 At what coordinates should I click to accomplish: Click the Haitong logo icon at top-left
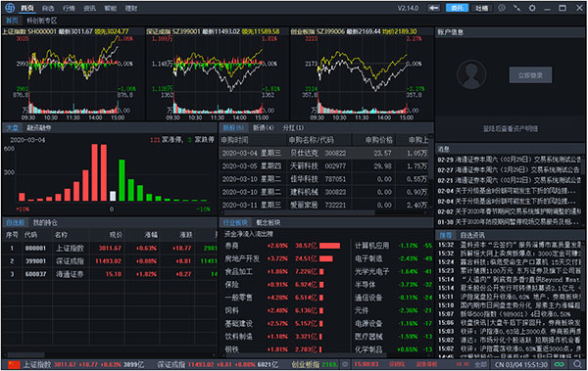coord(10,8)
